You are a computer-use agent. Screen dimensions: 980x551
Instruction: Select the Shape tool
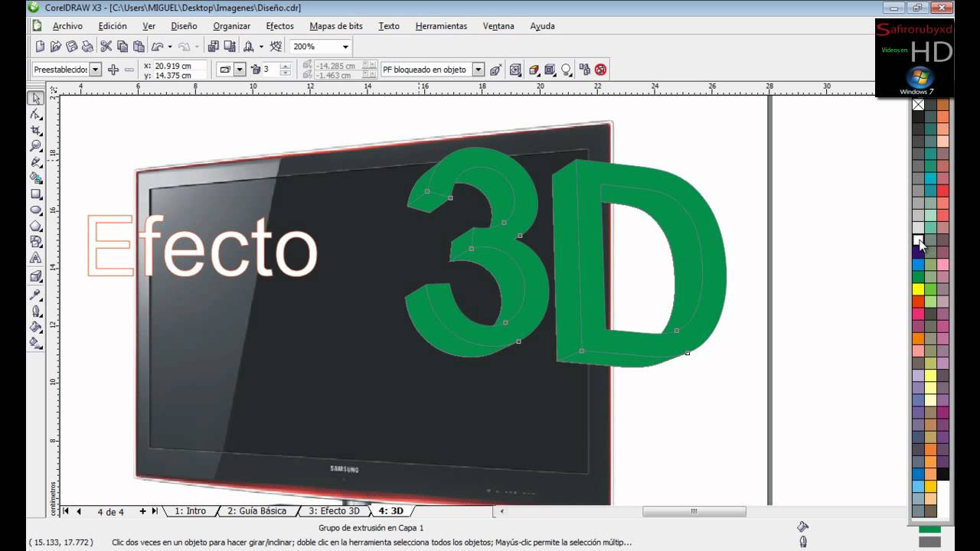[35, 112]
